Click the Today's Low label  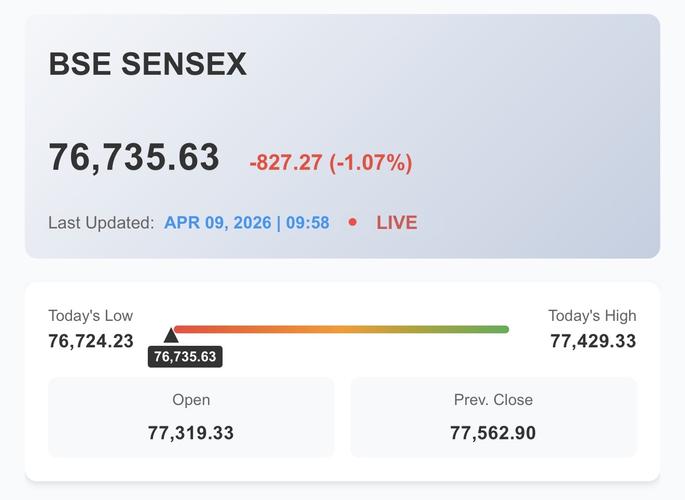[x=90, y=316]
